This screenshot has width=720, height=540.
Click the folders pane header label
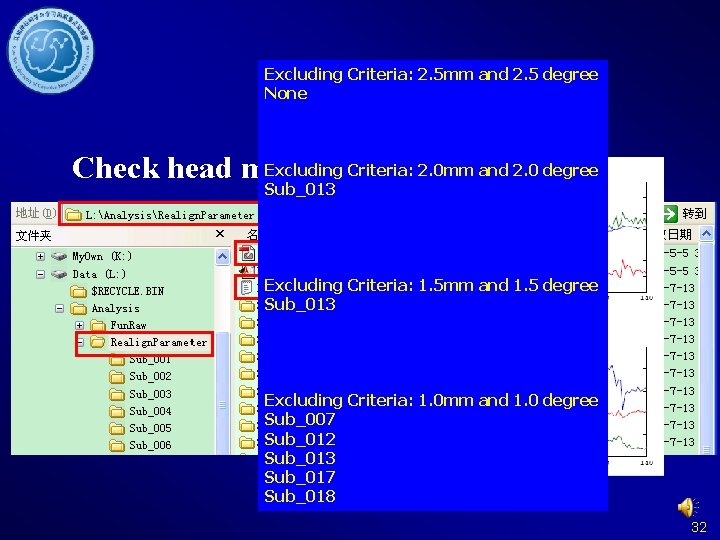[x=34, y=236]
